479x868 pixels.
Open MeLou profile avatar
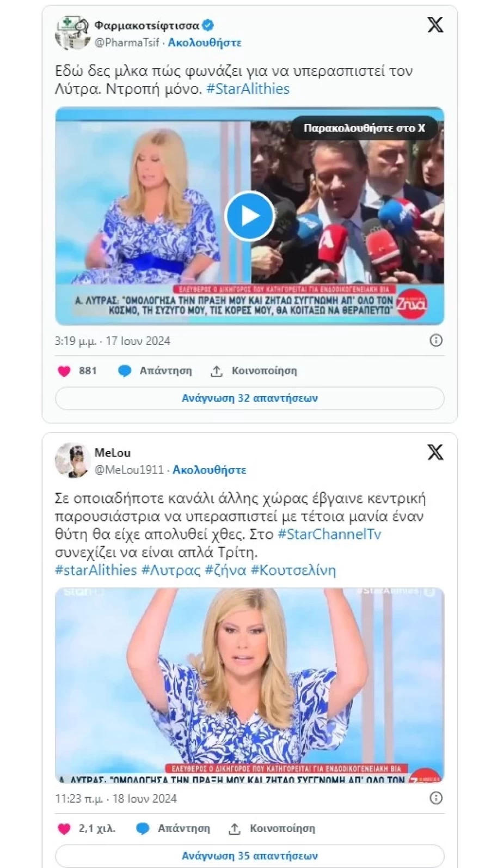coord(72,460)
